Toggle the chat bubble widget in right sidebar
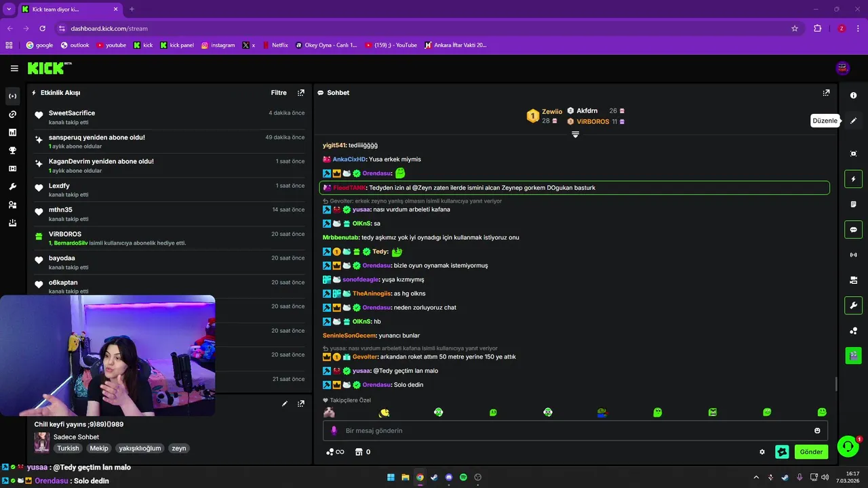Screen dimensions: 868x488 (x=854, y=229)
